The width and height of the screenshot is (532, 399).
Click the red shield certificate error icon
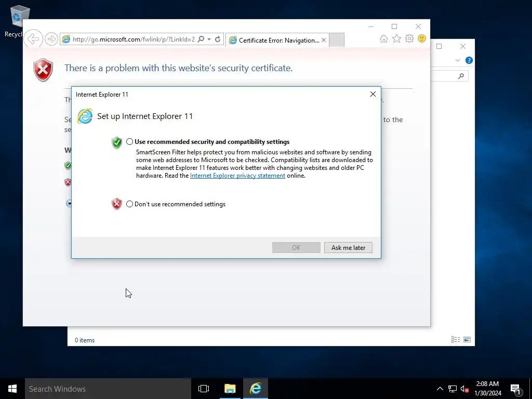coord(43,70)
